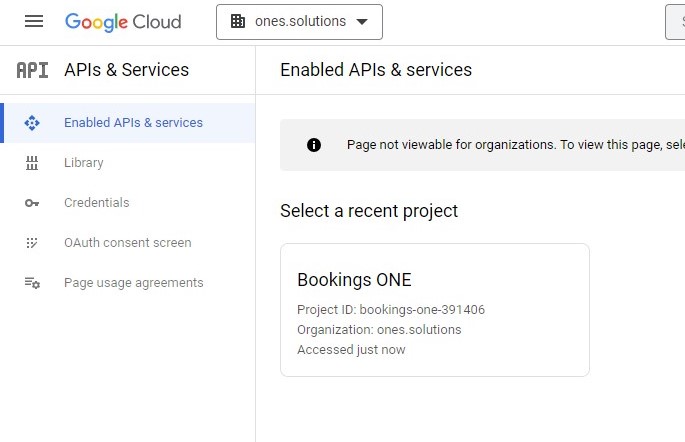Open the Bookings ONE project card
This screenshot has width=685, height=442.
[x=434, y=310]
